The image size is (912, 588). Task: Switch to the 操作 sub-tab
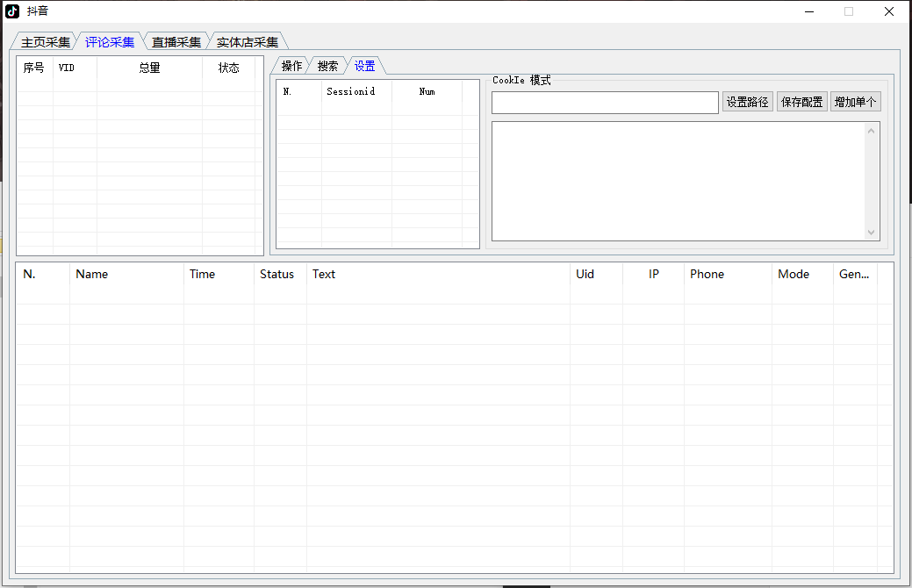[291, 66]
